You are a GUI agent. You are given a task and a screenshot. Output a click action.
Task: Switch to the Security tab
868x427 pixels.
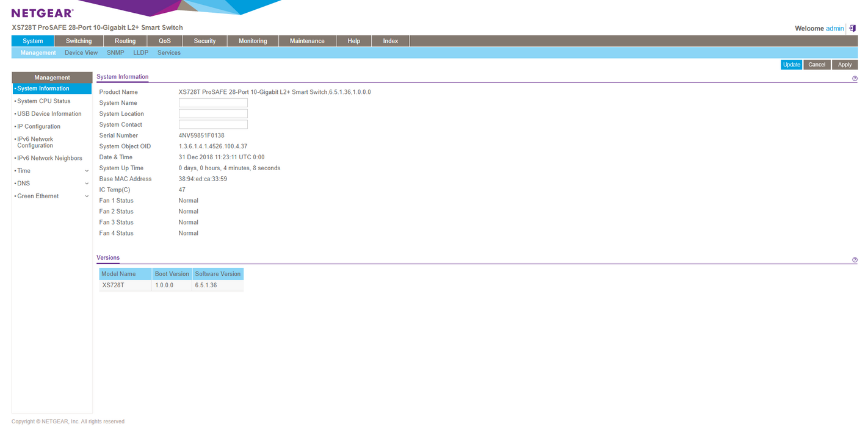(x=204, y=41)
